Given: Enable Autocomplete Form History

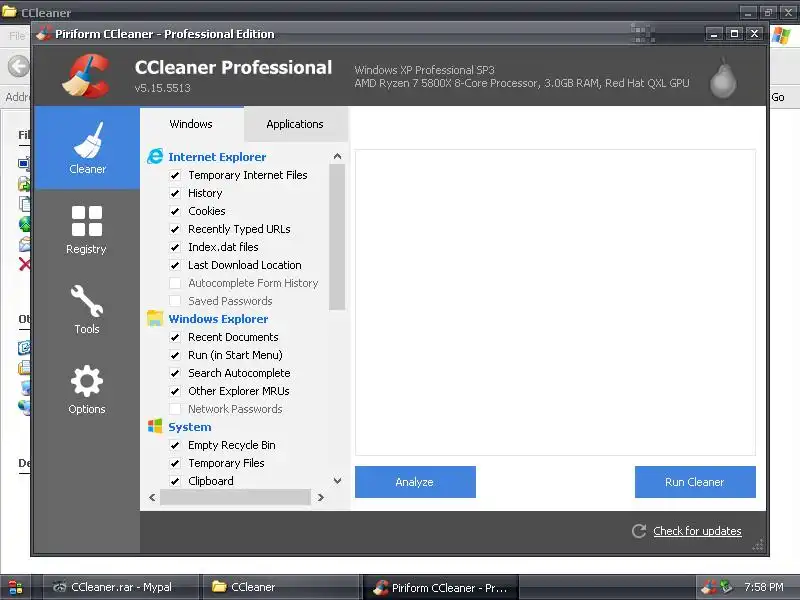Looking at the screenshot, I should (x=175, y=283).
